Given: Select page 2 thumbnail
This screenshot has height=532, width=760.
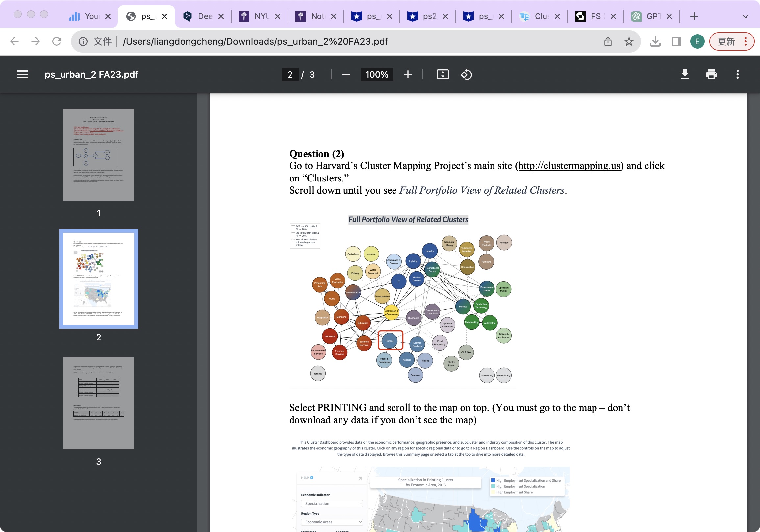Looking at the screenshot, I should (x=99, y=278).
